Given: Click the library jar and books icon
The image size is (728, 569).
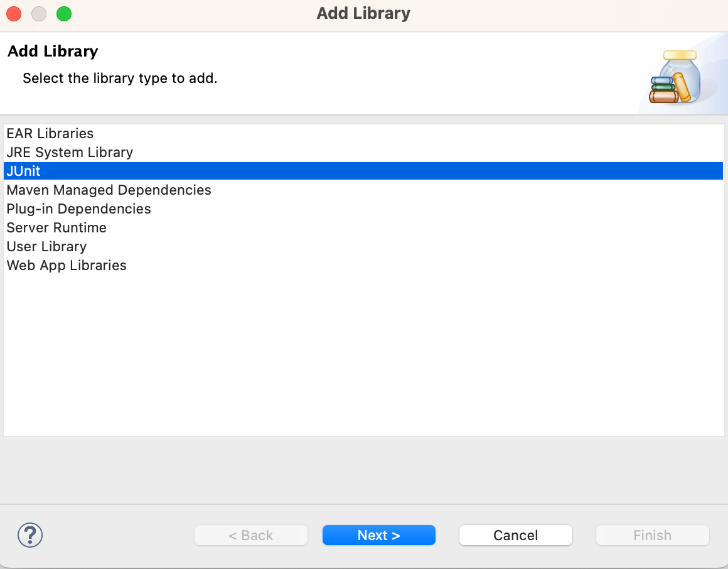Looking at the screenshot, I should coord(675,77).
